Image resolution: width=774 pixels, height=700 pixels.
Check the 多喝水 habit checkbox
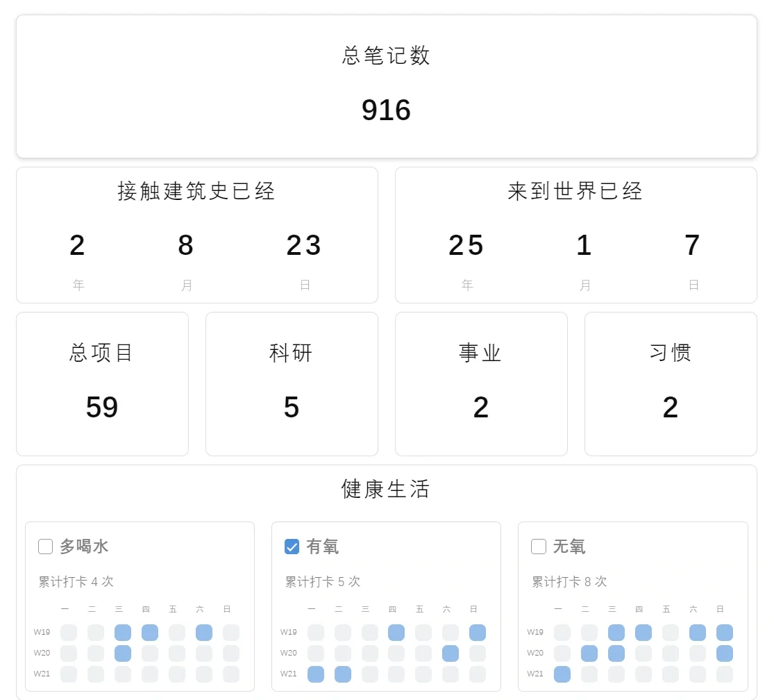pos(45,547)
